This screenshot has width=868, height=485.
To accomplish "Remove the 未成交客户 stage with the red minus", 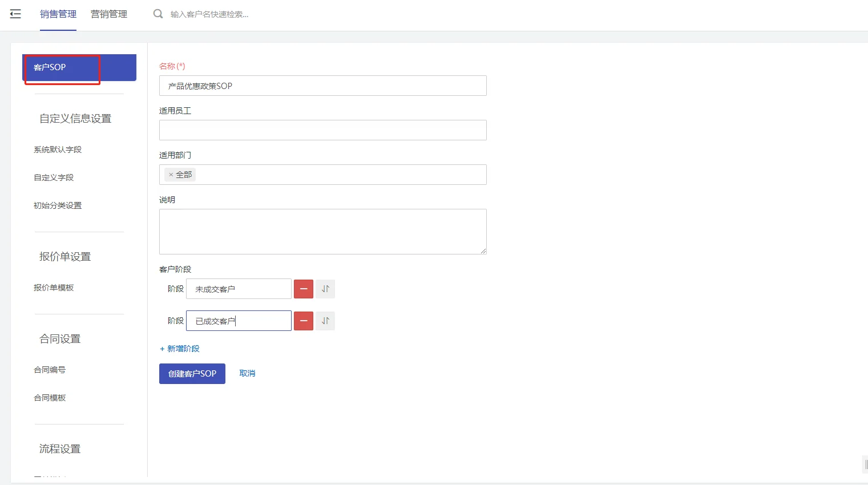I will pos(304,289).
